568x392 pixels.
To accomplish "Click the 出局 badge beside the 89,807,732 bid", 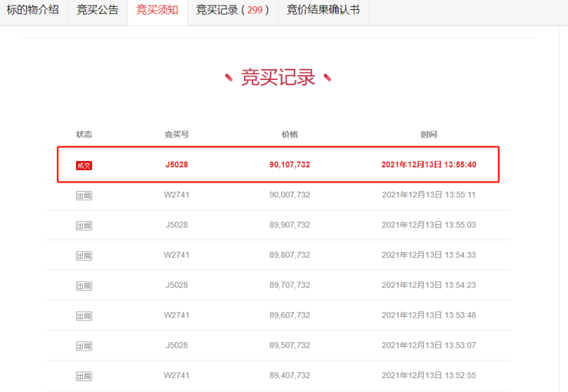I will 84,255.
